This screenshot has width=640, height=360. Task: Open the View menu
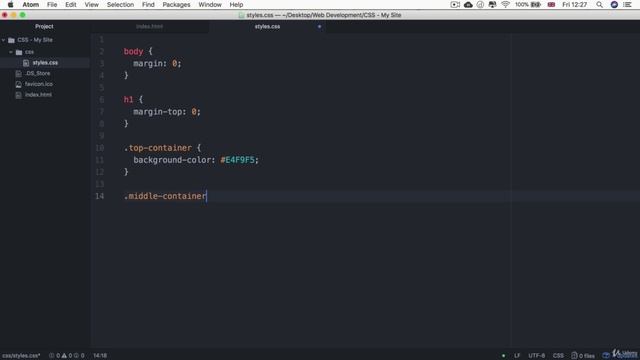point(91,4)
